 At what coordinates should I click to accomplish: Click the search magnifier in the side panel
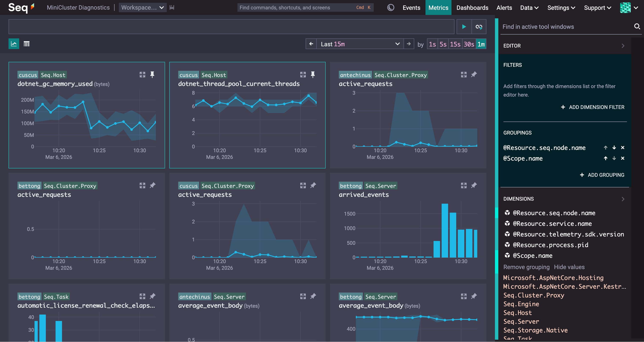point(636,26)
